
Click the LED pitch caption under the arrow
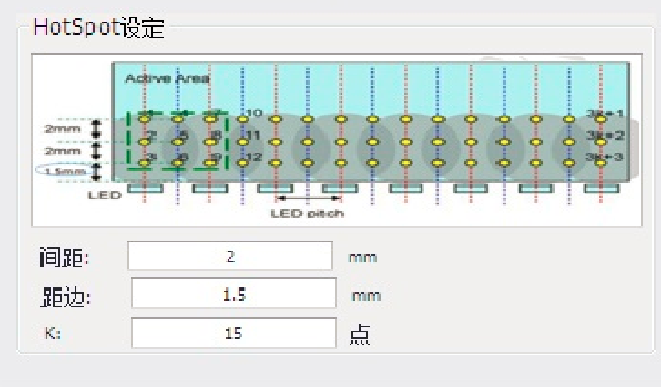tap(307, 214)
